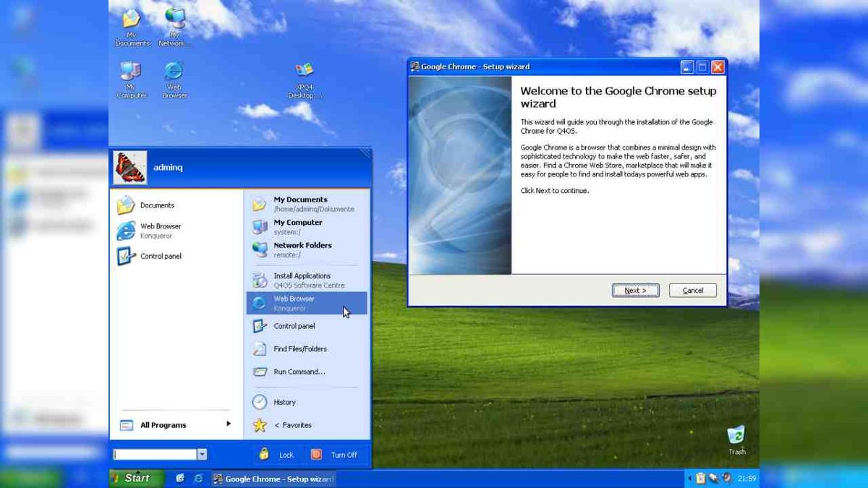The height and width of the screenshot is (488, 868).
Task: Open History from the start menu
Action: tap(284, 402)
